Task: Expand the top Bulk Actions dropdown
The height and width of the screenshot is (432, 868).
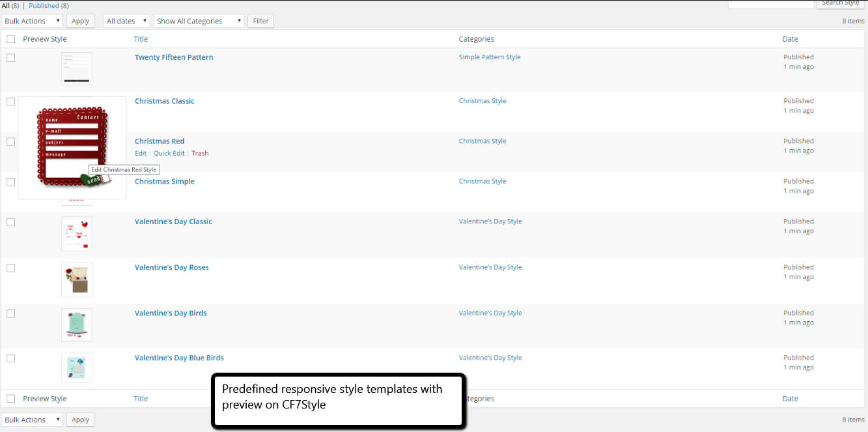Action: [32, 21]
